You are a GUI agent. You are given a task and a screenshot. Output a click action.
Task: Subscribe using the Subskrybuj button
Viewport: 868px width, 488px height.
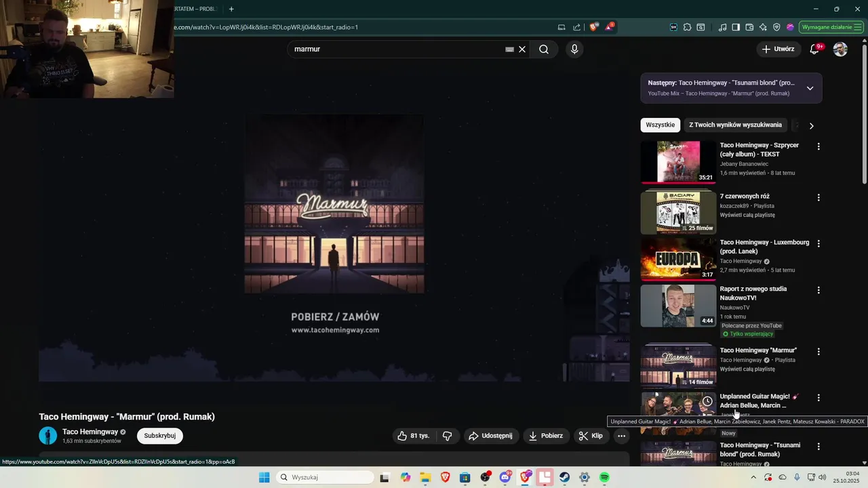pyautogui.click(x=160, y=436)
